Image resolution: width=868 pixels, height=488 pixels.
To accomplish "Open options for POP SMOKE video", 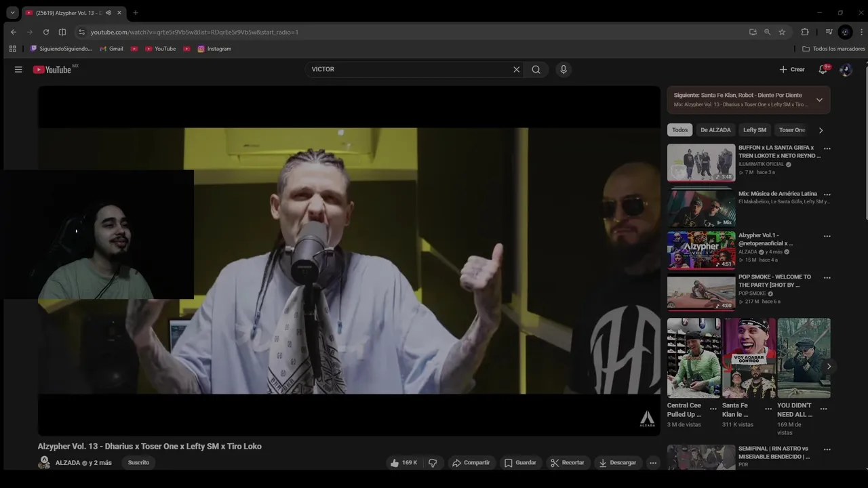I will coord(827,278).
